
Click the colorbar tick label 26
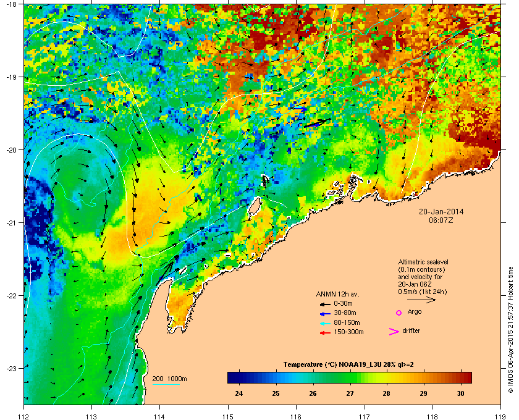coord(313,393)
